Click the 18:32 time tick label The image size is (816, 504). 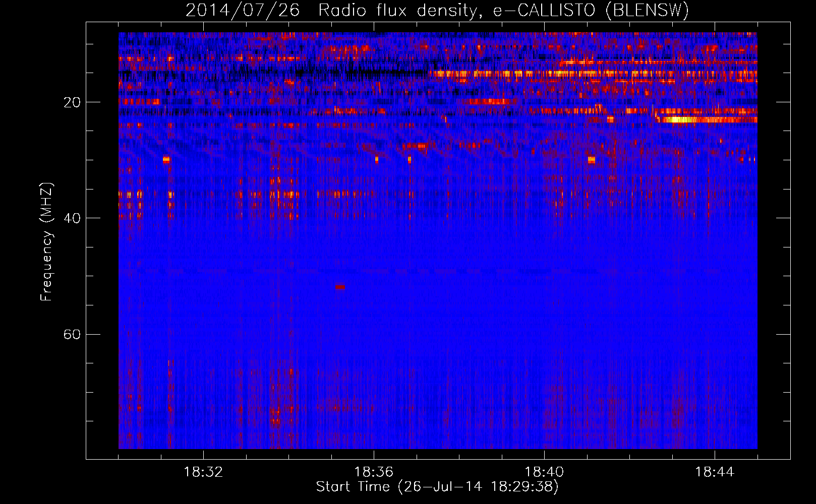[x=203, y=472]
